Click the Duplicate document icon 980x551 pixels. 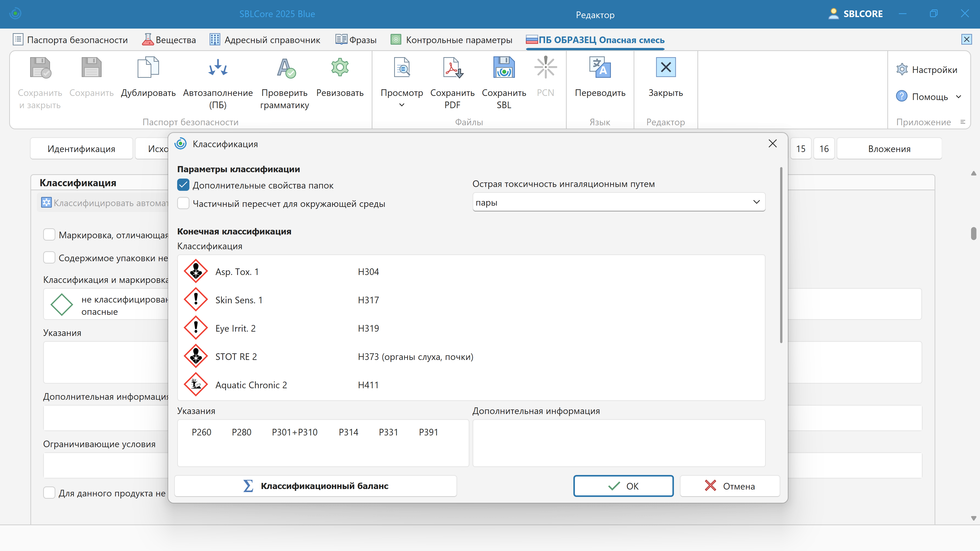pos(148,68)
